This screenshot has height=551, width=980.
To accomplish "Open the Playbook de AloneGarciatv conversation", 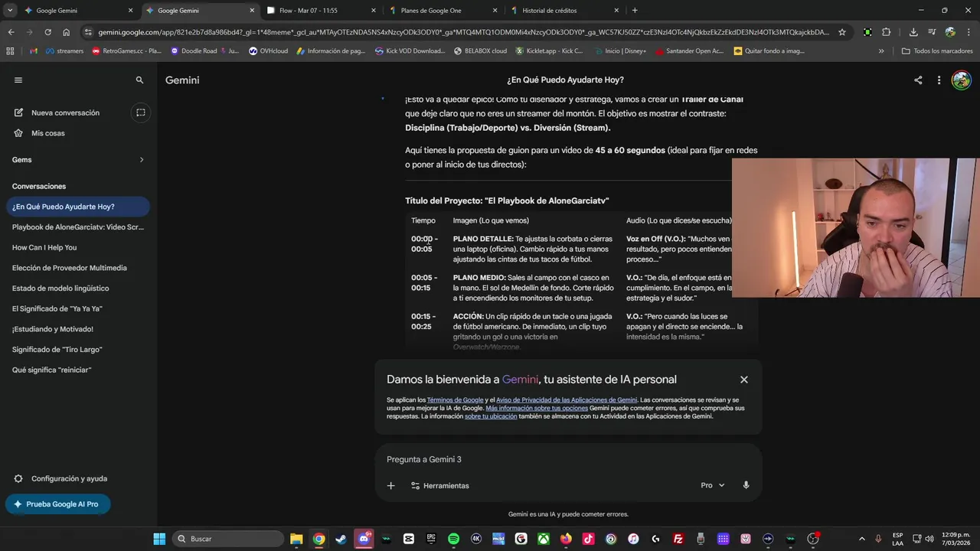I will coord(77,227).
